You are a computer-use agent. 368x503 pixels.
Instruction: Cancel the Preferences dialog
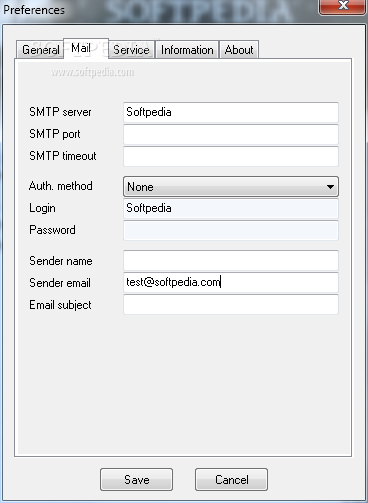(231, 479)
